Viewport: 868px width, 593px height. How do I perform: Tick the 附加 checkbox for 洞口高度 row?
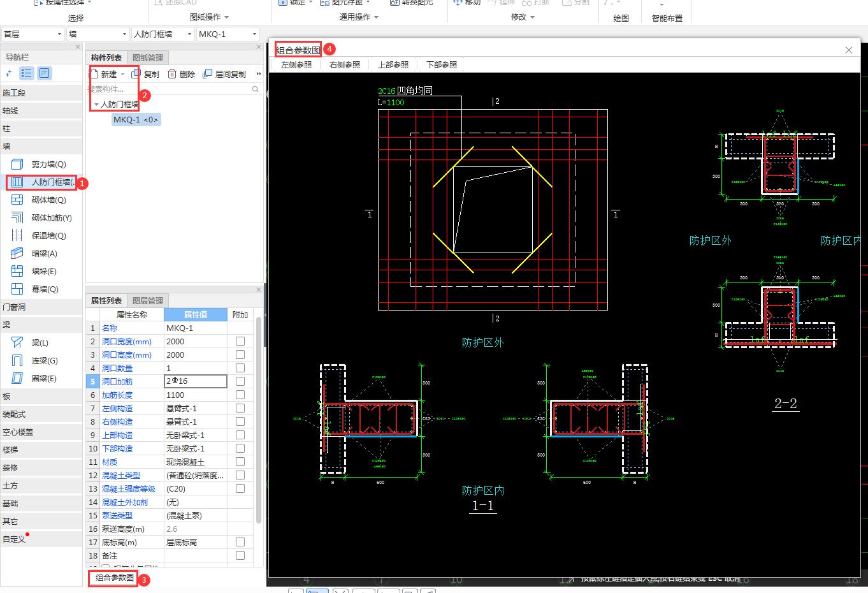click(x=240, y=355)
